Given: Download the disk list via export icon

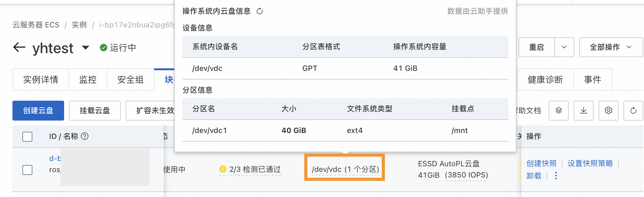Looking at the screenshot, I should click(584, 110).
